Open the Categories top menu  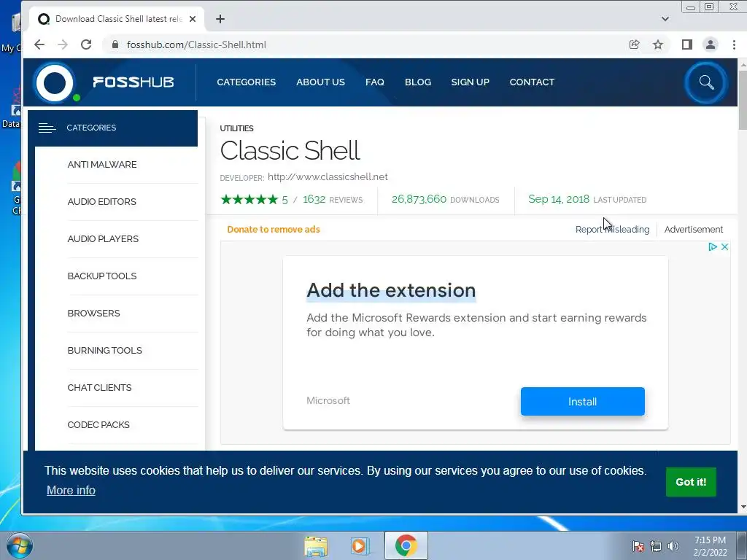(247, 82)
